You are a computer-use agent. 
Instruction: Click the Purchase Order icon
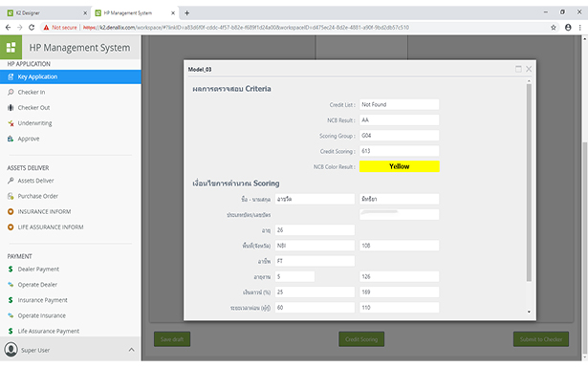(11, 196)
